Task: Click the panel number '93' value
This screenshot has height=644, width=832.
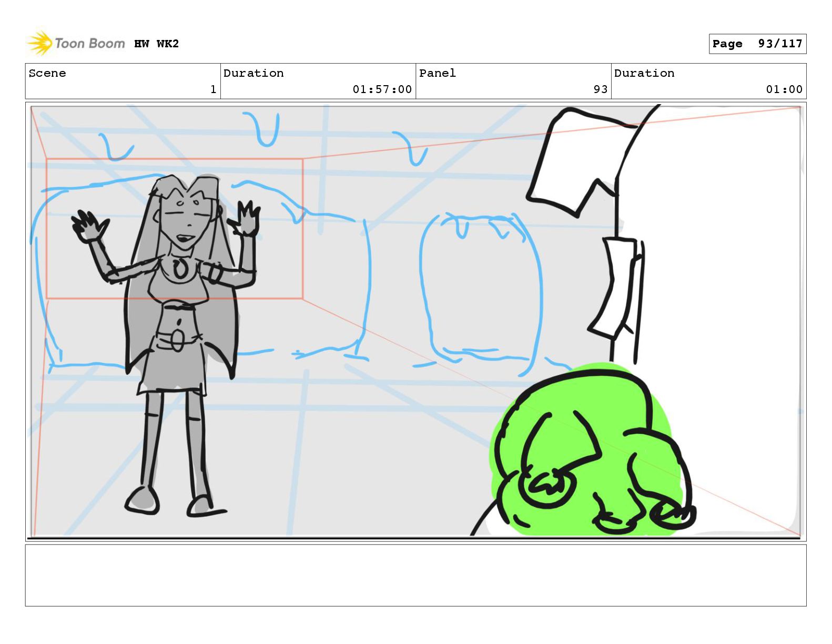Action: (601, 89)
